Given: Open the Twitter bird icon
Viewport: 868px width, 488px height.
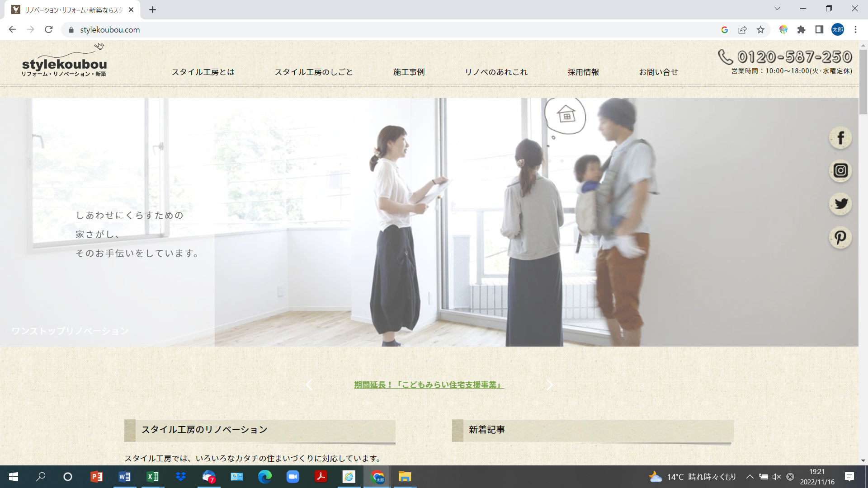Looking at the screenshot, I should 840,204.
